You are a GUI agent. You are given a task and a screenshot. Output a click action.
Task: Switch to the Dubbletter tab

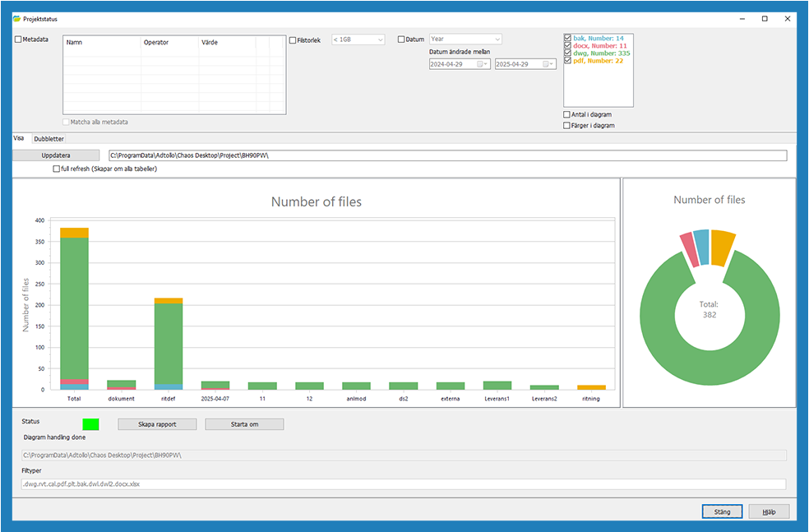tap(49, 139)
